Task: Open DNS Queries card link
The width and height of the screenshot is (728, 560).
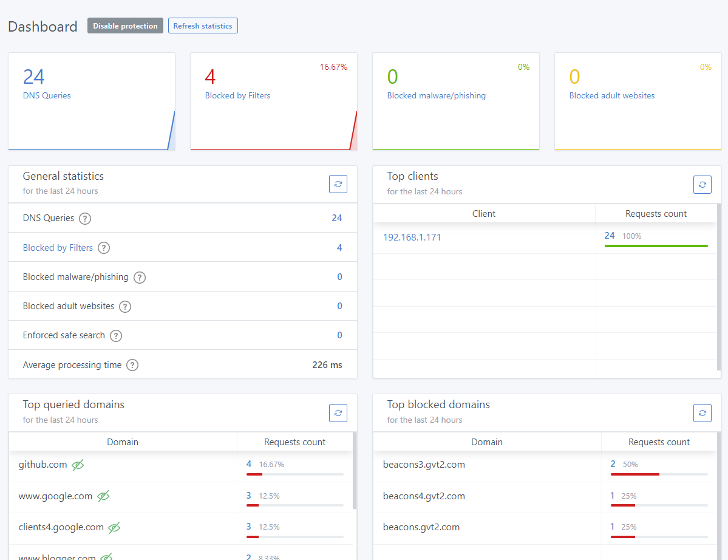Action: tap(47, 95)
